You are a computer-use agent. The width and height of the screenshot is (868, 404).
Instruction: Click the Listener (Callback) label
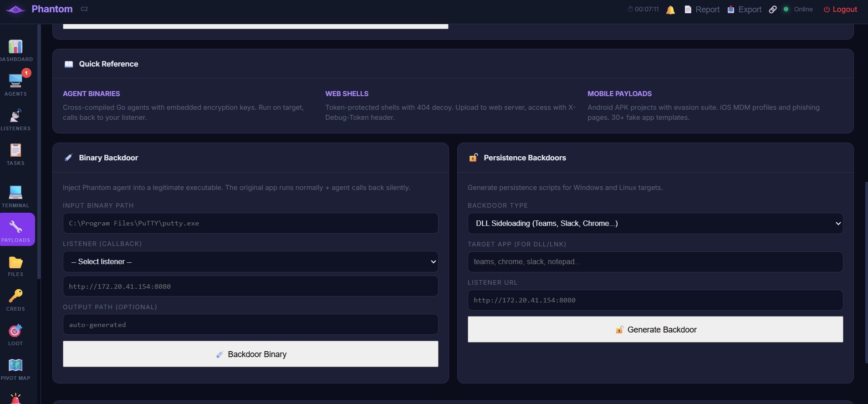pyautogui.click(x=102, y=244)
